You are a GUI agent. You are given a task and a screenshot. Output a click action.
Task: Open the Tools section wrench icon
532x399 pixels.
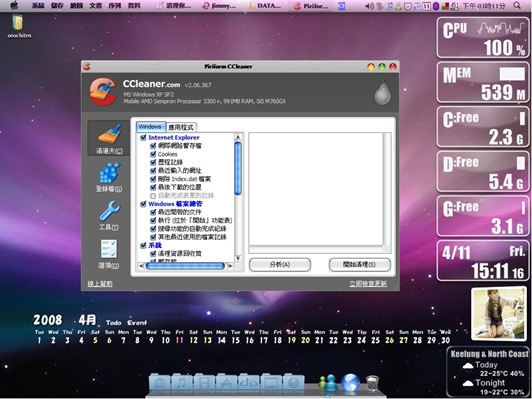pos(109,215)
